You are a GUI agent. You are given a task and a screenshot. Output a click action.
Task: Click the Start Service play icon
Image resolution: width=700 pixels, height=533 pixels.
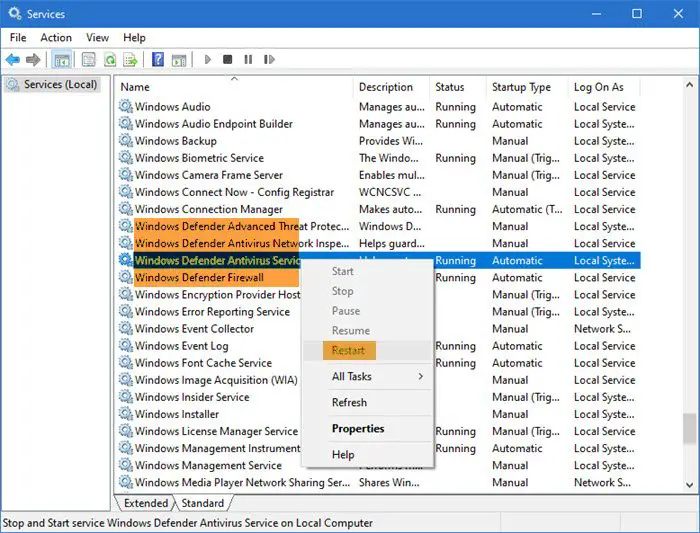(208, 59)
